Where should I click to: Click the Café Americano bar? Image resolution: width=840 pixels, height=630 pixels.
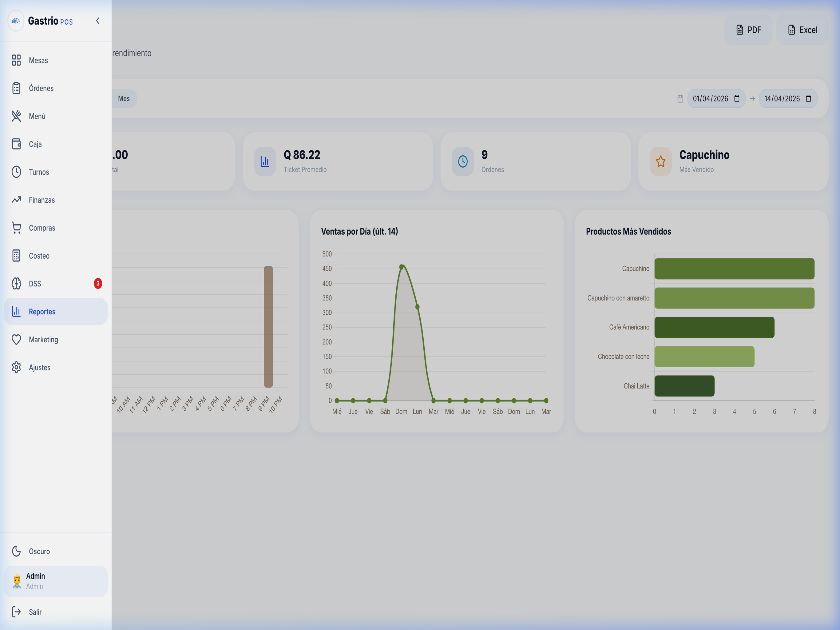tap(714, 328)
